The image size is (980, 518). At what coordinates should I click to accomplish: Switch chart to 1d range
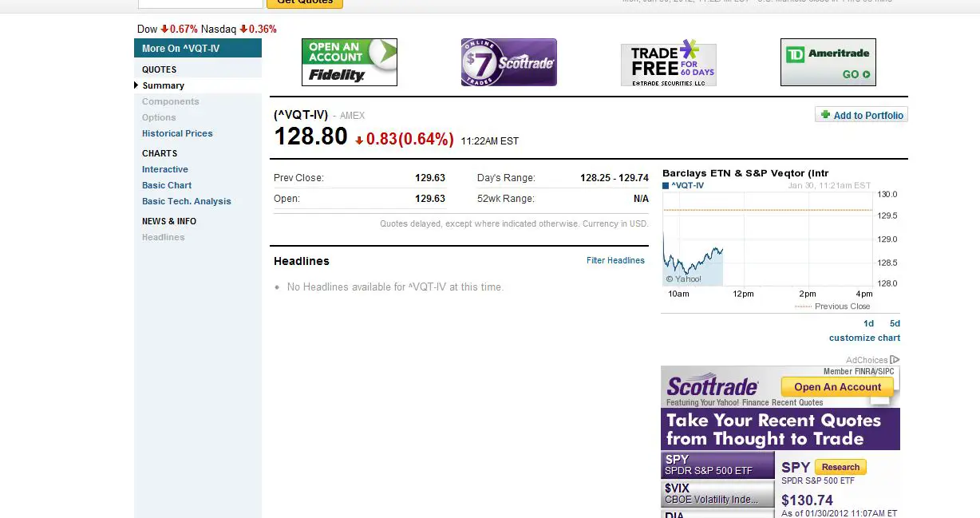click(x=869, y=323)
